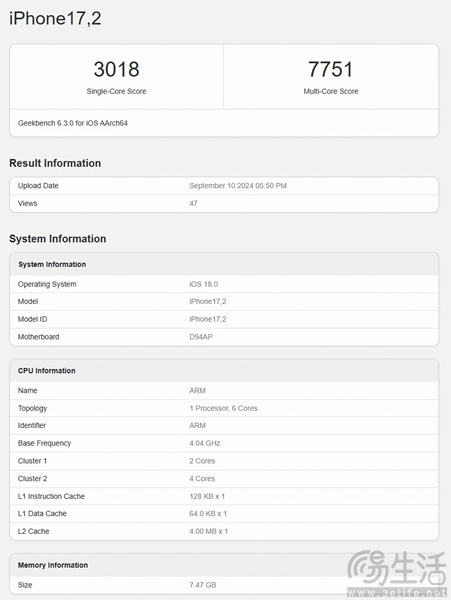
Task: Select the D94AP motherboard value
Action: (x=201, y=337)
